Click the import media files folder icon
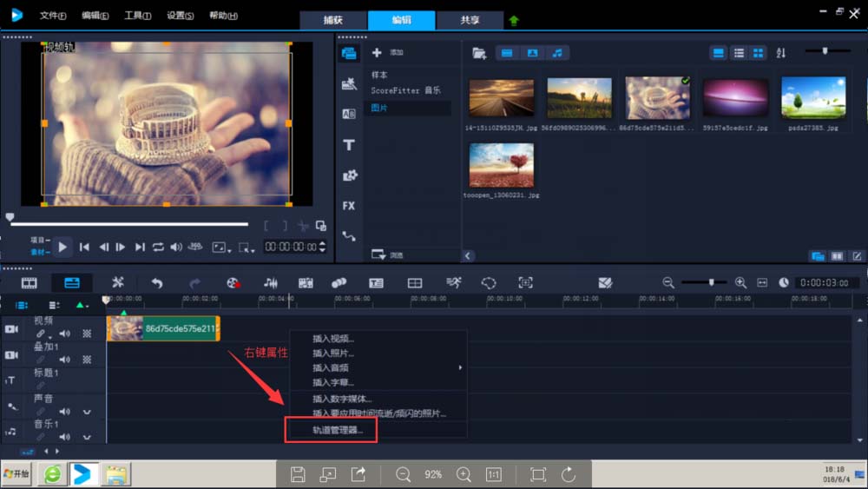The height and width of the screenshot is (489, 868). tap(479, 53)
